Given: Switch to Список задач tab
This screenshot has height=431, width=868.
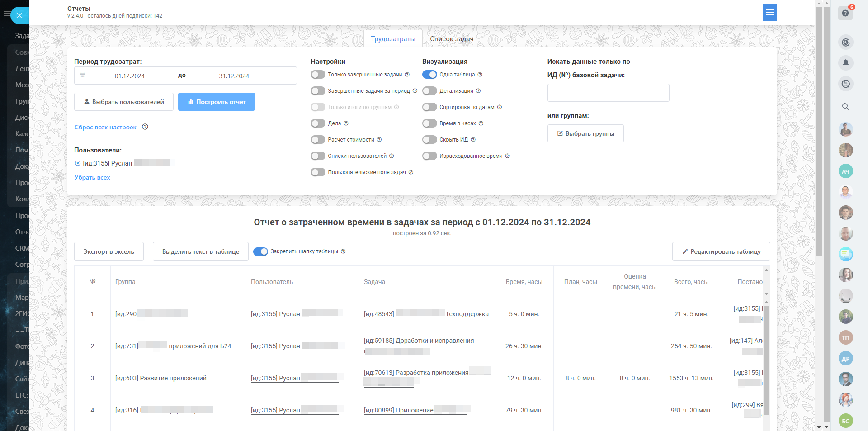Looking at the screenshot, I should point(452,39).
